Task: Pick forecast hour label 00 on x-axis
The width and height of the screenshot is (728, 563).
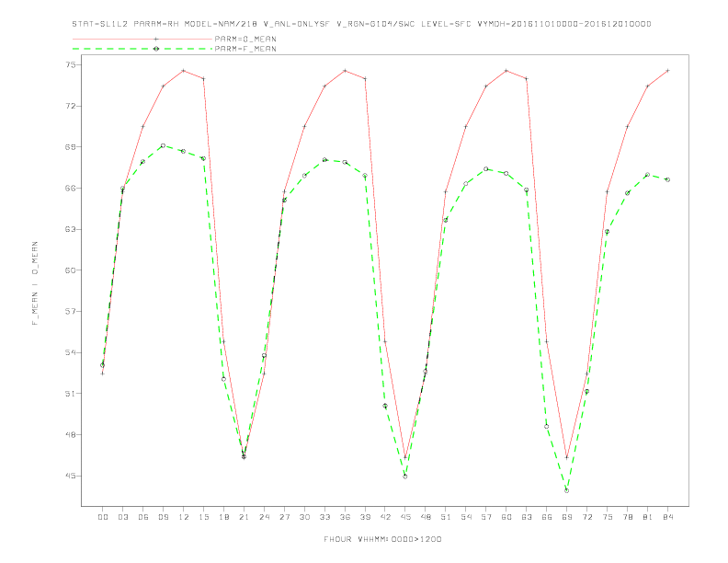Action: point(103,517)
